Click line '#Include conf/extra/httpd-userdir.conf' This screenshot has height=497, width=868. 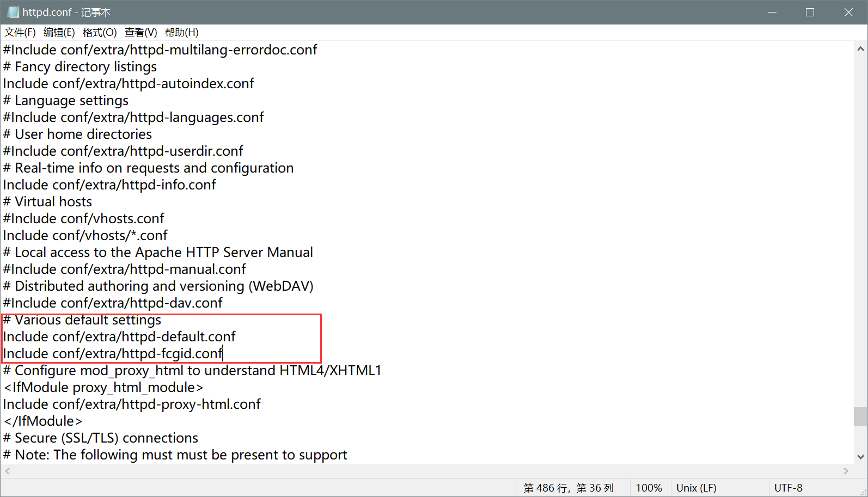(123, 151)
